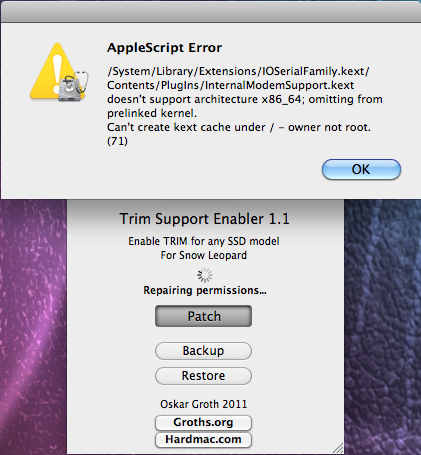The height and width of the screenshot is (455, 421).
Task: Click the Enable TRIM for any SSD text
Action: (204, 241)
